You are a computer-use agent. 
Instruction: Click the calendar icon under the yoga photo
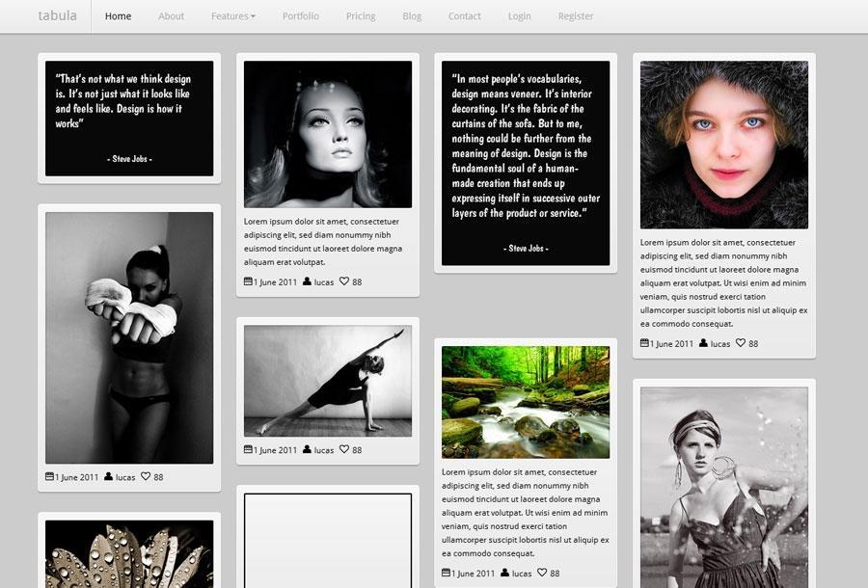(248, 449)
